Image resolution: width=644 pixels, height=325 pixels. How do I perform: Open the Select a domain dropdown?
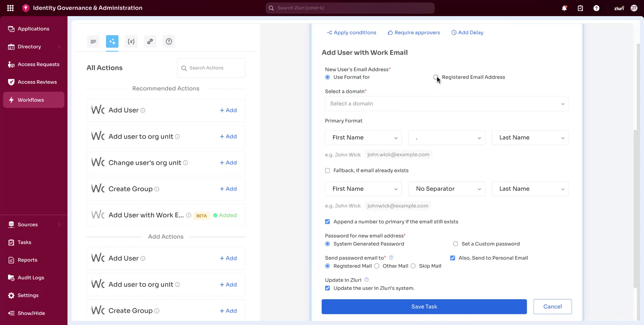[446, 104]
